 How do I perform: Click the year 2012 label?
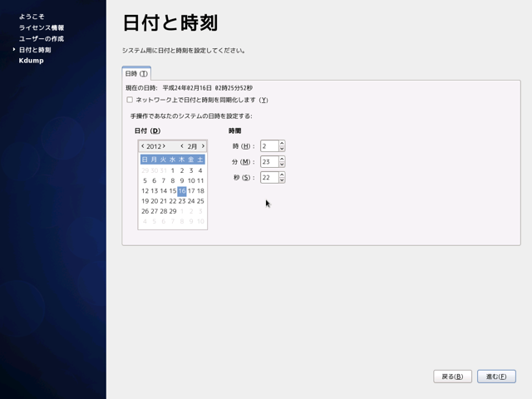coord(153,146)
